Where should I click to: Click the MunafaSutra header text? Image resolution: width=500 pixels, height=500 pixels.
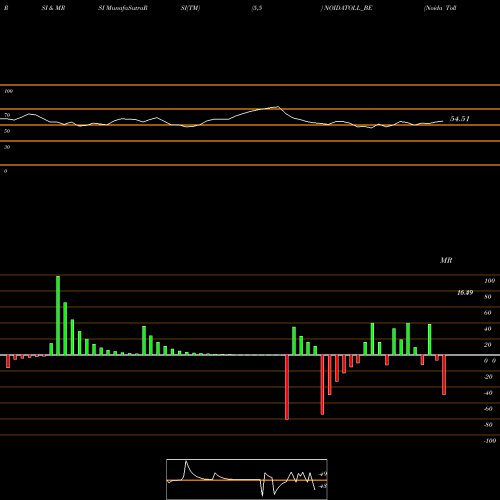(x=125, y=8)
